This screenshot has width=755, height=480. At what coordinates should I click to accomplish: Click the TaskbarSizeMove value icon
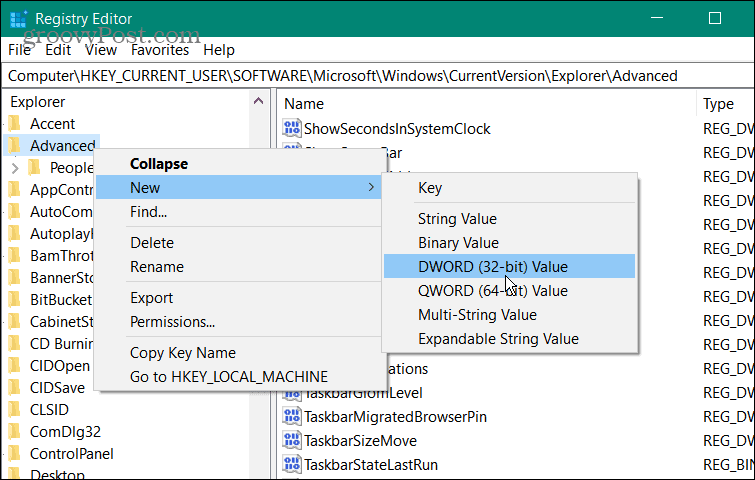[x=293, y=441]
